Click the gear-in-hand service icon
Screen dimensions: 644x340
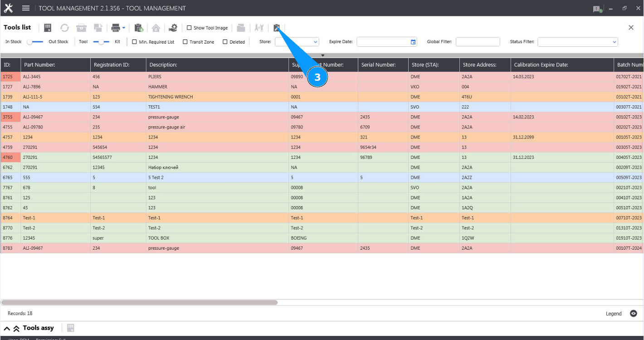pyautogui.click(x=172, y=28)
